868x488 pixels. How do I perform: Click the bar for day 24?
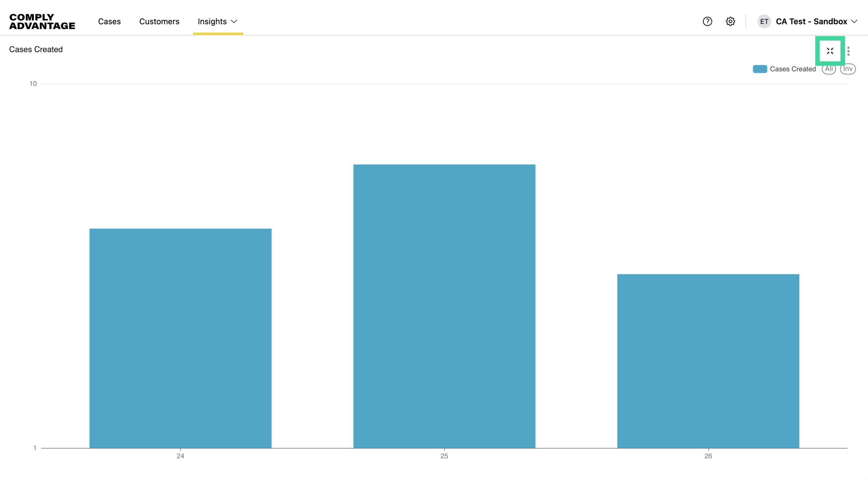pyautogui.click(x=180, y=338)
